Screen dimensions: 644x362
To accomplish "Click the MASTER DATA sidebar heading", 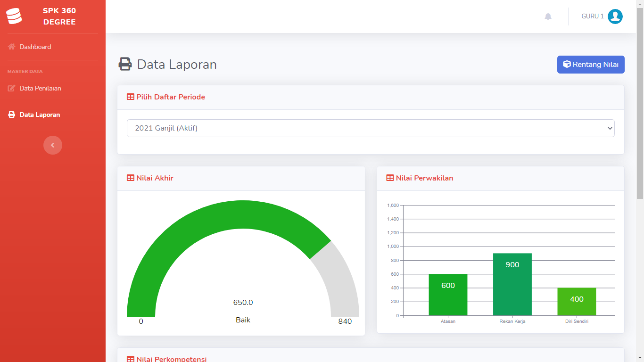I will coord(25,72).
